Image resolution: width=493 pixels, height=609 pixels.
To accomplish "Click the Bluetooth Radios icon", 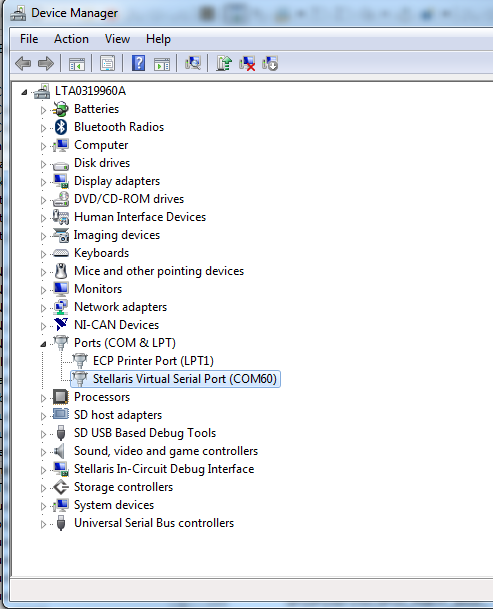I will (61, 127).
